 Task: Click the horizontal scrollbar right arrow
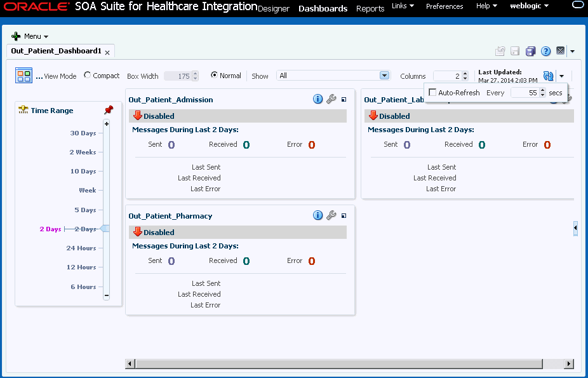point(569,363)
